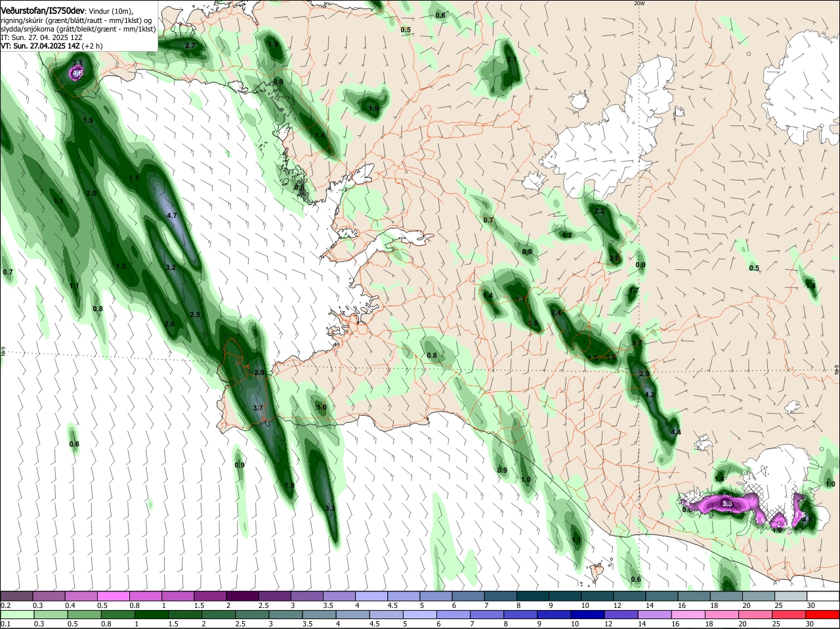Select the IT: Sun. 27. 04. 2025 12Z line
Screen dimensions: 840x629
[x=41, y=37]
